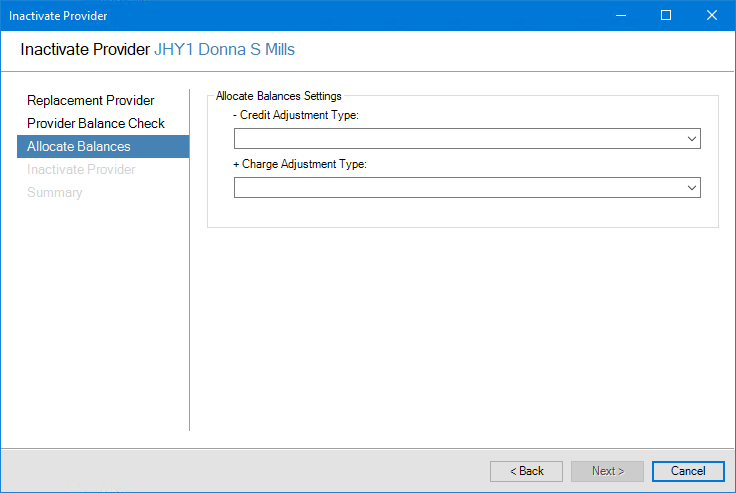Minimize the Inactivate Provider window
Image resolution: width=736 pixels, height=493 pixels.
coord(620,15)
